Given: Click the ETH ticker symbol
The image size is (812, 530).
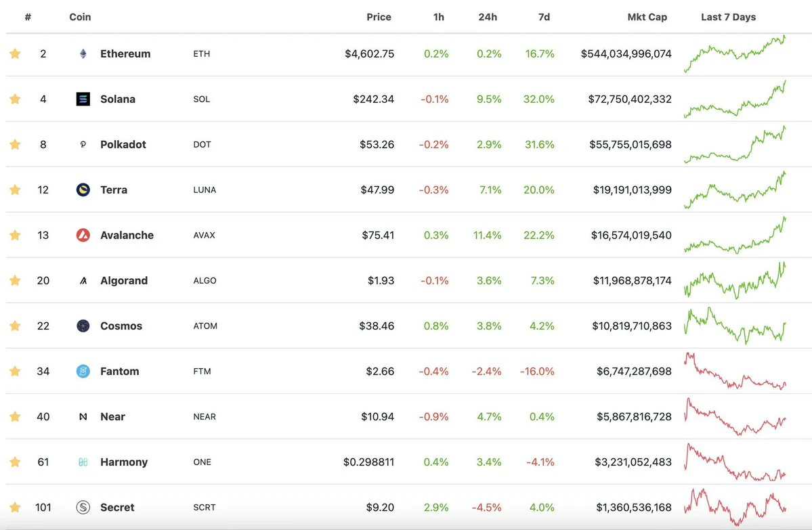Looking at the screenshot, I should (201, 54).
